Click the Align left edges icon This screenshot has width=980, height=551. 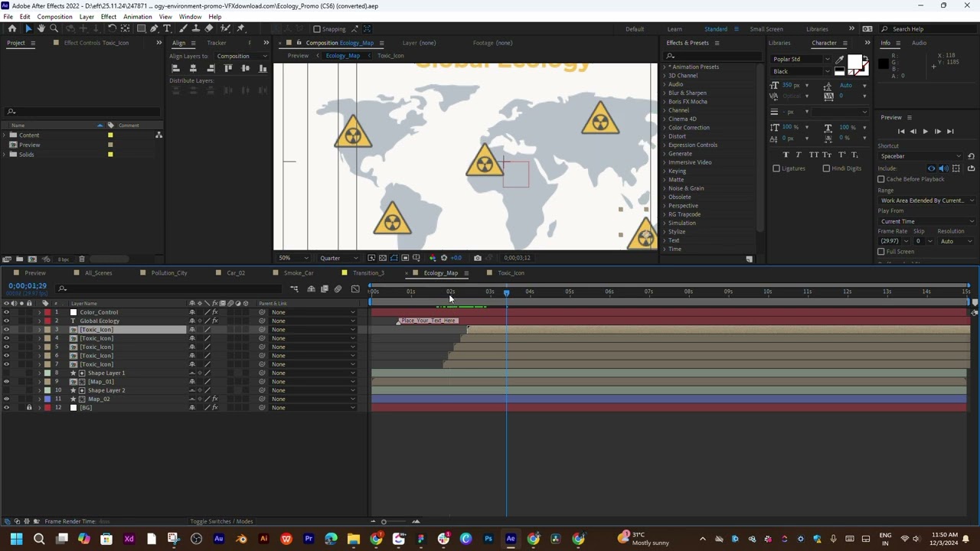click(176, 68)
